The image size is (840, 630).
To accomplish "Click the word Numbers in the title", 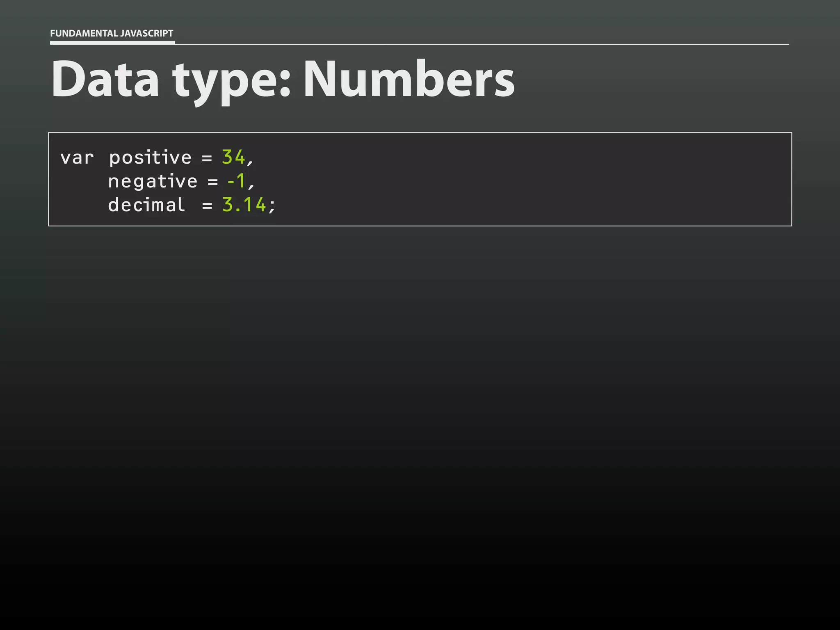I will tap(409, 78).
